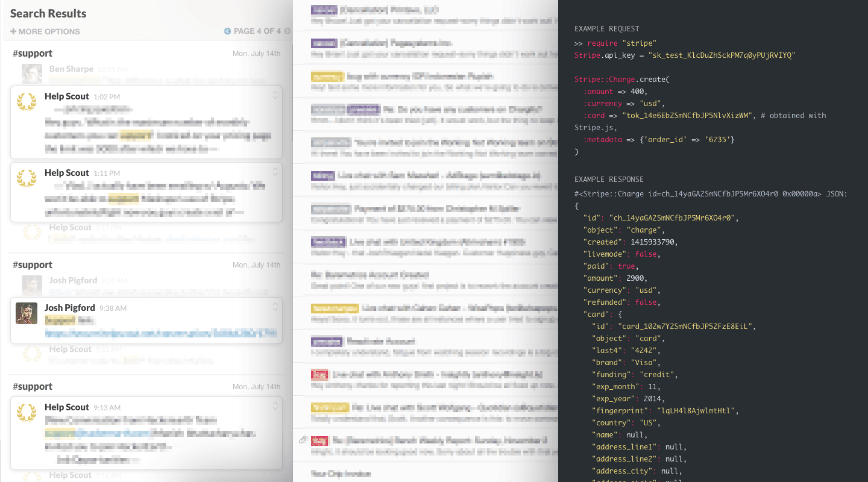
Task: Expand the 1:02 PM Help Scout message
Action: click(275, 95)
